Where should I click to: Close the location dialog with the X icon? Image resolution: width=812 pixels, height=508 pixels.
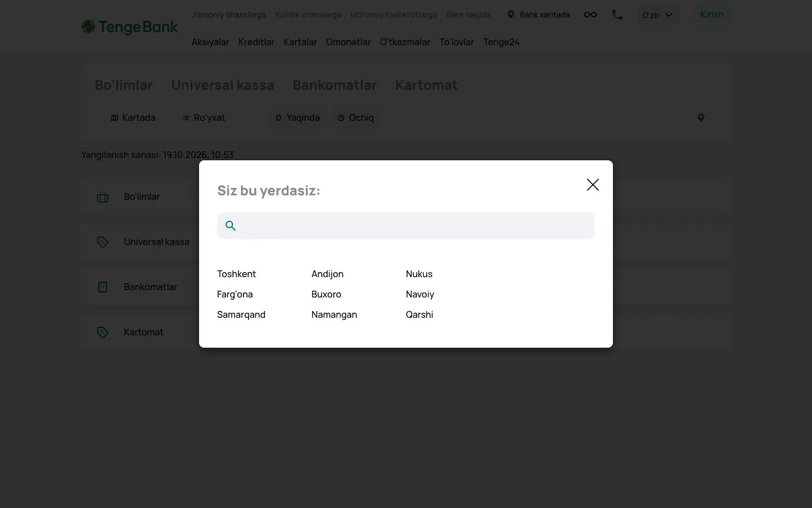(593, 185)
